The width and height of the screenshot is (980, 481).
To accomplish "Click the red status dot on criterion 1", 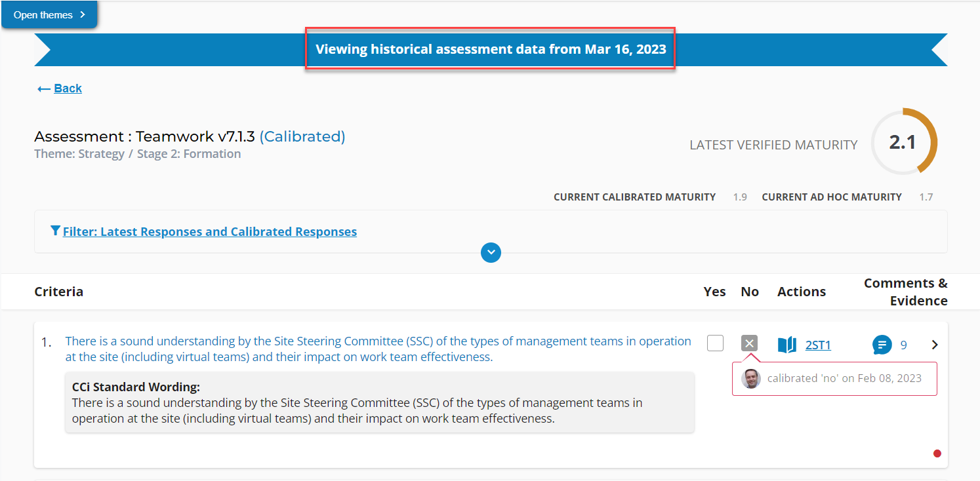I will [937, 453].
